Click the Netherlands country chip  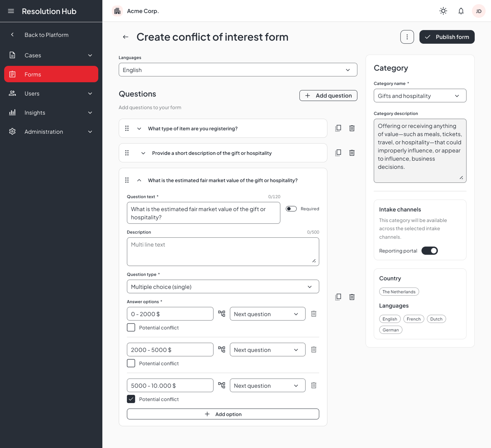coord(399,292)
